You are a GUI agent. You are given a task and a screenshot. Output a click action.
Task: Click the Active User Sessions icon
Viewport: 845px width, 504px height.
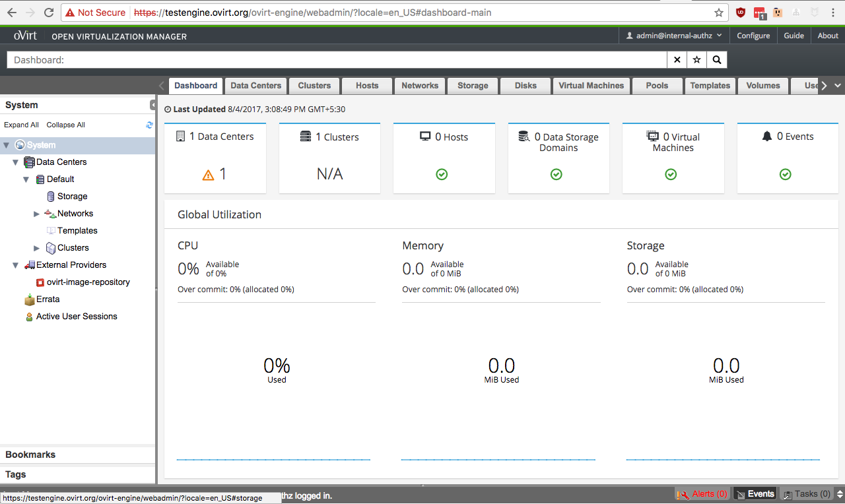point(29,317)
